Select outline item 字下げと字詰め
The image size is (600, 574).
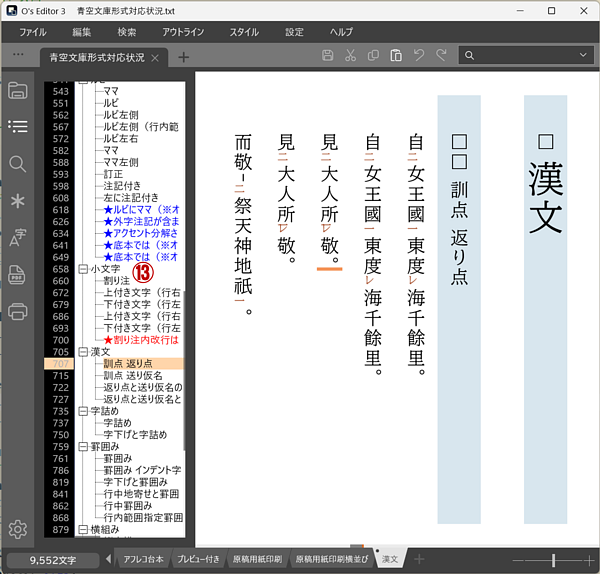tap(135, 435)
